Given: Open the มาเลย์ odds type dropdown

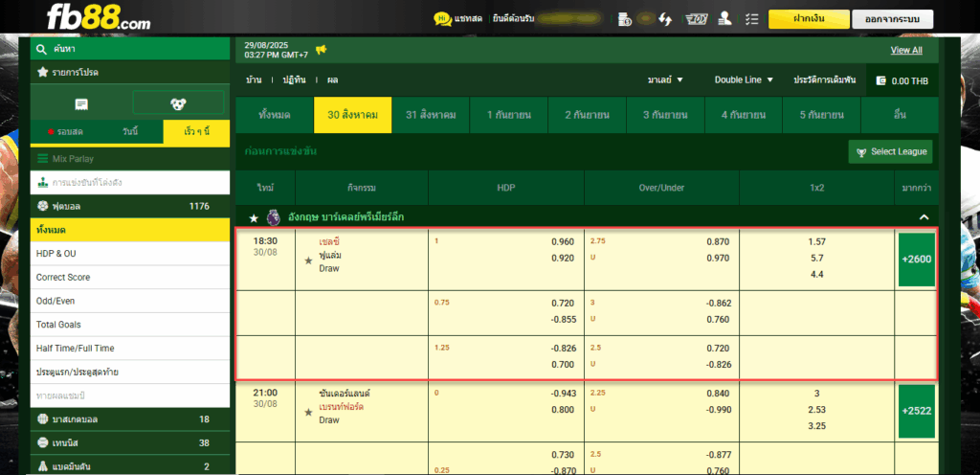Looking at the screenshot, I should [x=665, y=80].
